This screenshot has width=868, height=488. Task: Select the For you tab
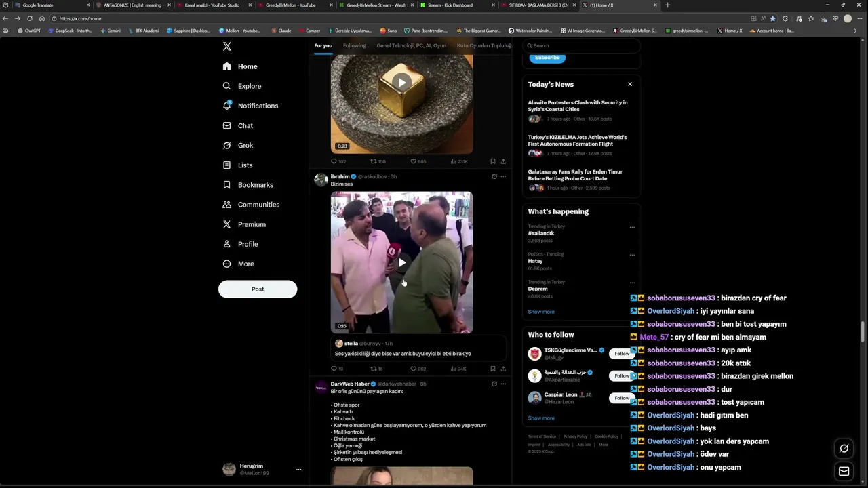(323, 45)
